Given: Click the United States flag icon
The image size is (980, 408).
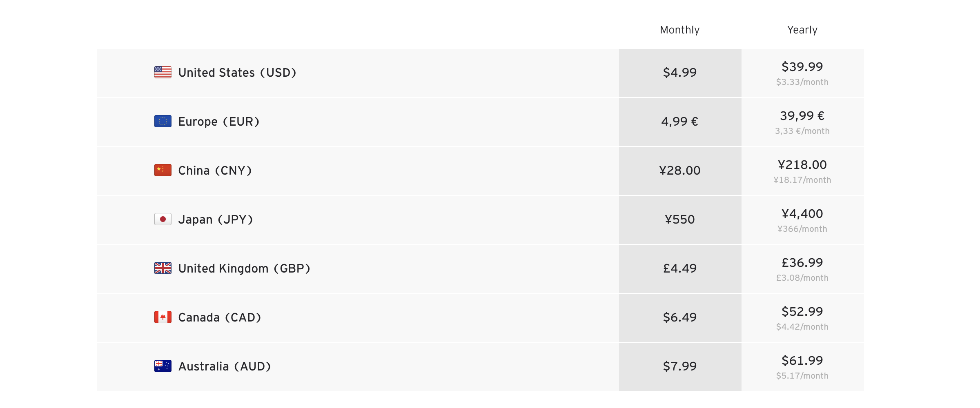Looking at the screenshot, I should click(x=163, y=72).
